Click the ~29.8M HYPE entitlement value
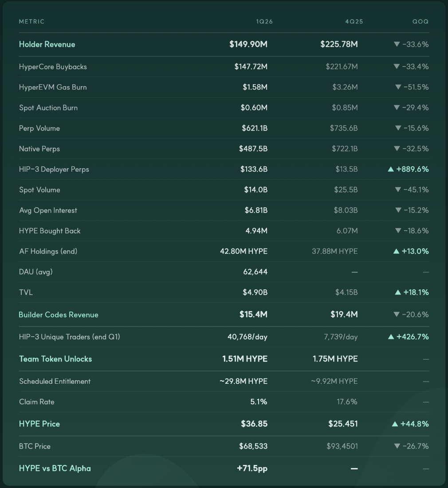448x488 pixels. coord(243,382)
